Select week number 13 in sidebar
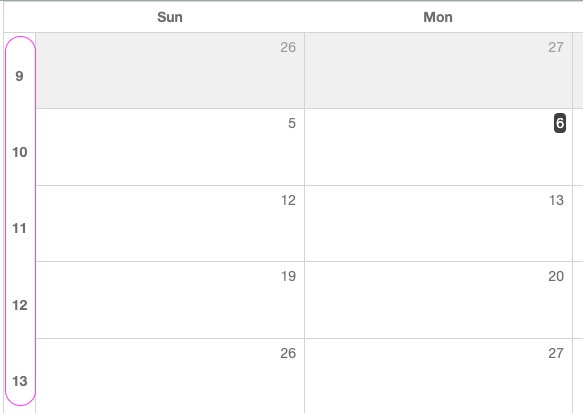 pyautogui.click(x=20, y=381)
